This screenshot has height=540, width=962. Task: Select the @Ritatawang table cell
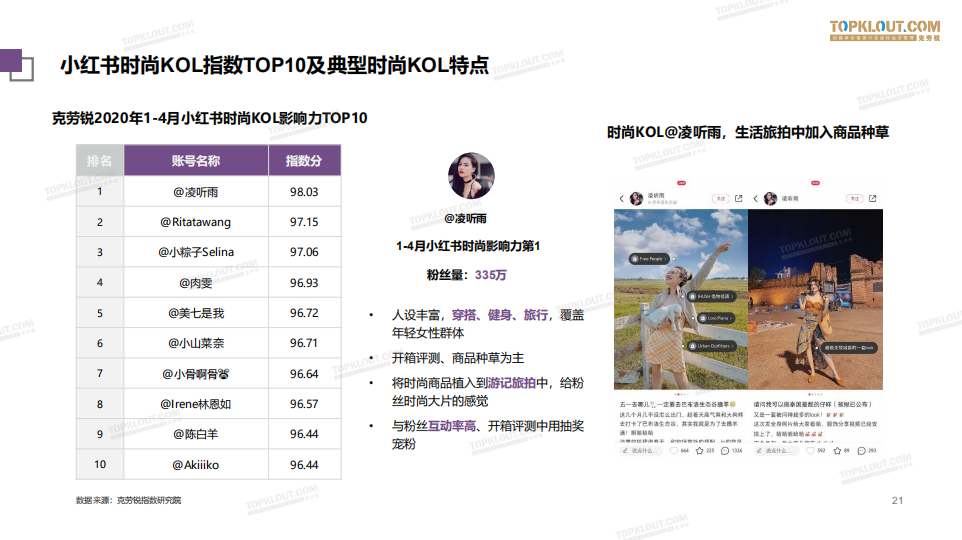196,222
